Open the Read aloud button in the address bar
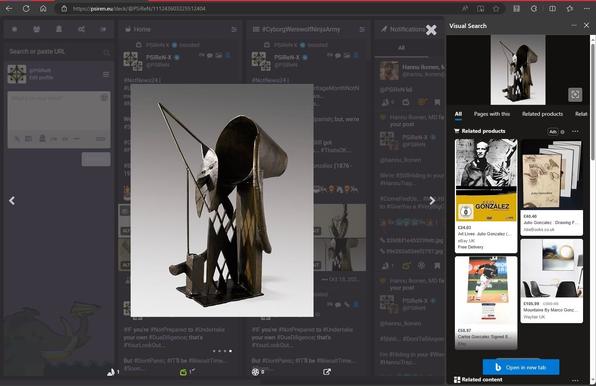Image resolution: width=596 pixels, height=386 pixels. tap(465, 8)
